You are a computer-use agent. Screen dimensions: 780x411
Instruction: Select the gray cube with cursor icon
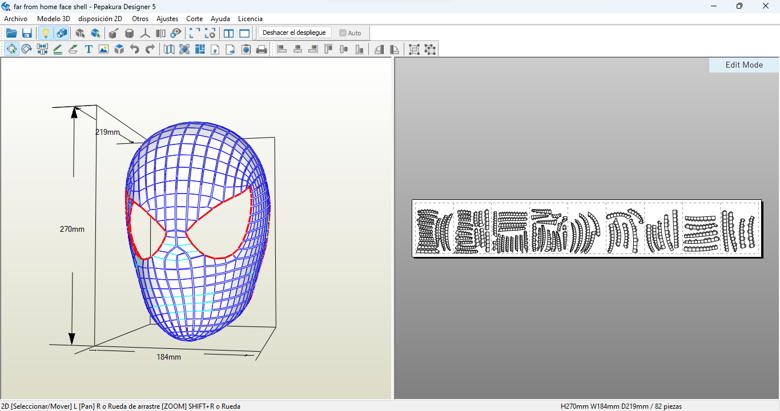(x=80, y=33)
